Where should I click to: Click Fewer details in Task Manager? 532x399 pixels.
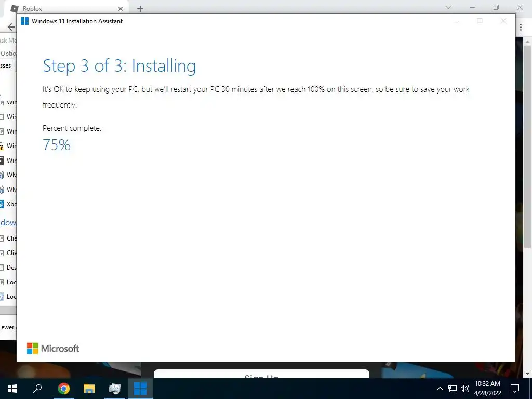pyautogui.click(x=7, y=327)
